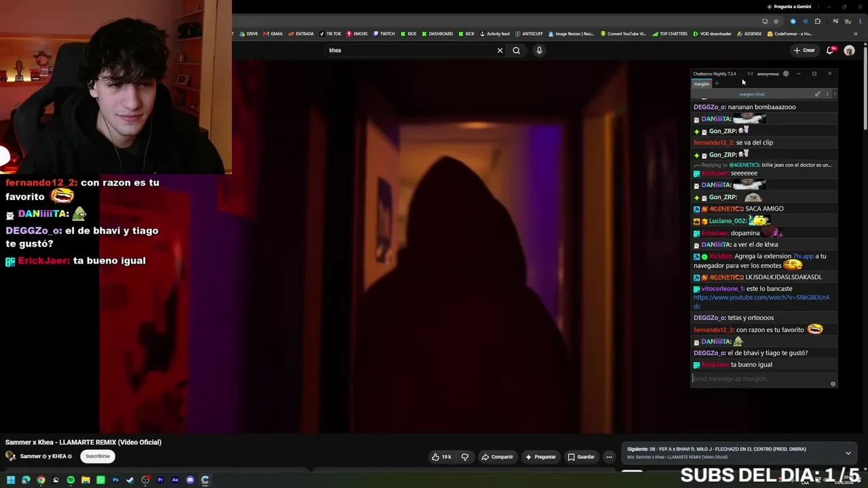
Task: Bookmark this page with the star icon
Action: 776,21
